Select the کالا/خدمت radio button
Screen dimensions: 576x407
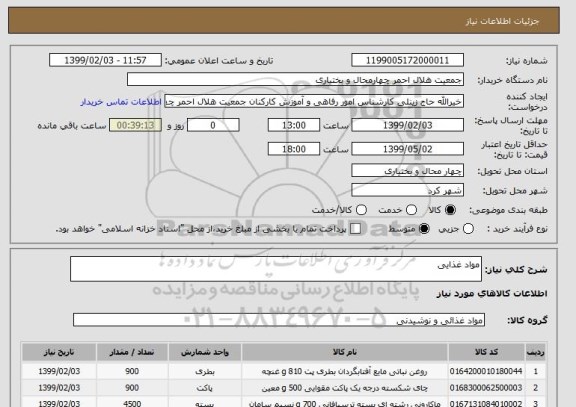[361, 210]
